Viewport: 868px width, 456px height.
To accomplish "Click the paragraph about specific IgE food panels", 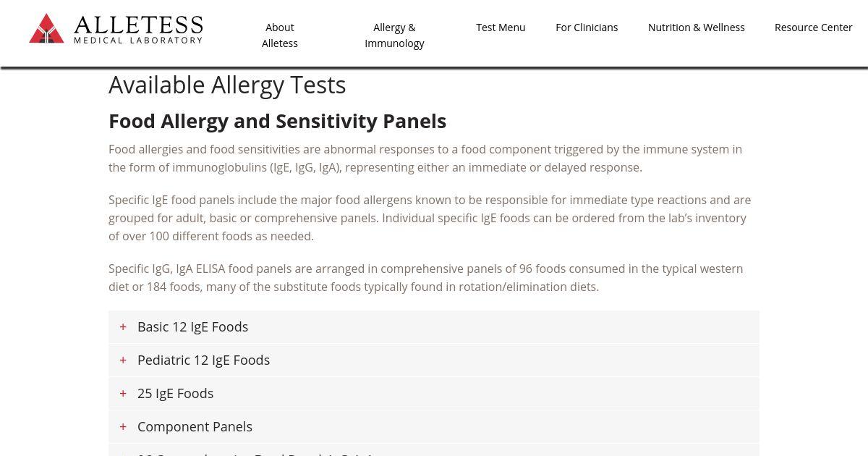I will coord(430,218).
